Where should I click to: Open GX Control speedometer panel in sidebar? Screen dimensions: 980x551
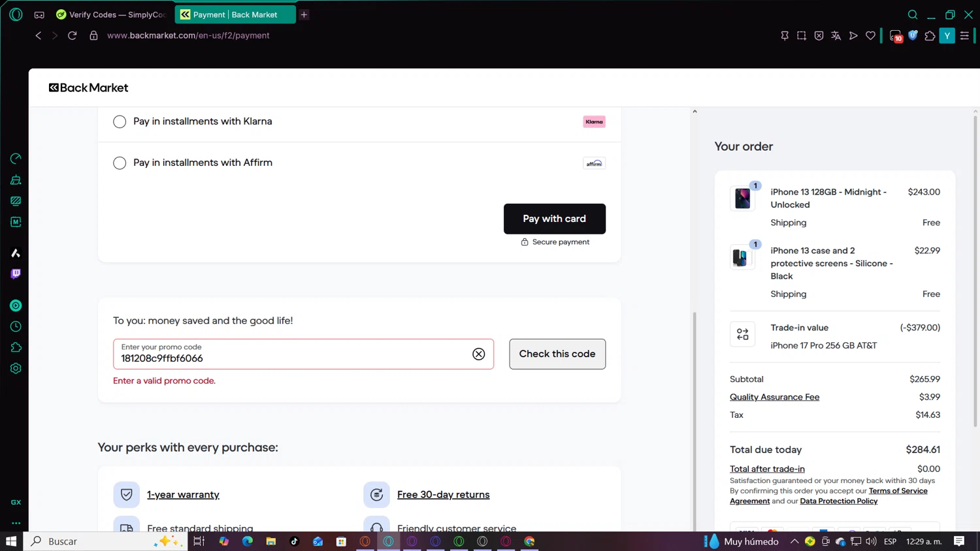(x=16, y=159)
